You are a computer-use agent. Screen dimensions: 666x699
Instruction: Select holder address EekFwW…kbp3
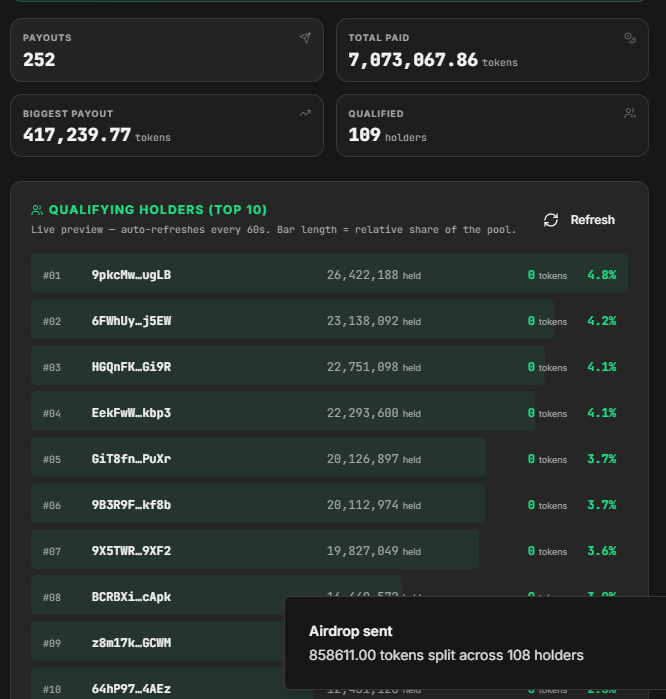pyautogui.click(x=131, y=413)
